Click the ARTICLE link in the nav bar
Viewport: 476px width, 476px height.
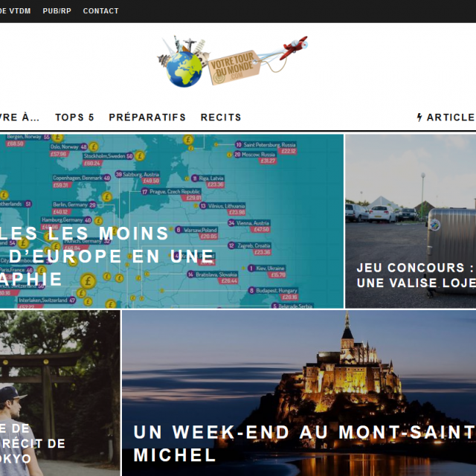(x=451, y=118)
